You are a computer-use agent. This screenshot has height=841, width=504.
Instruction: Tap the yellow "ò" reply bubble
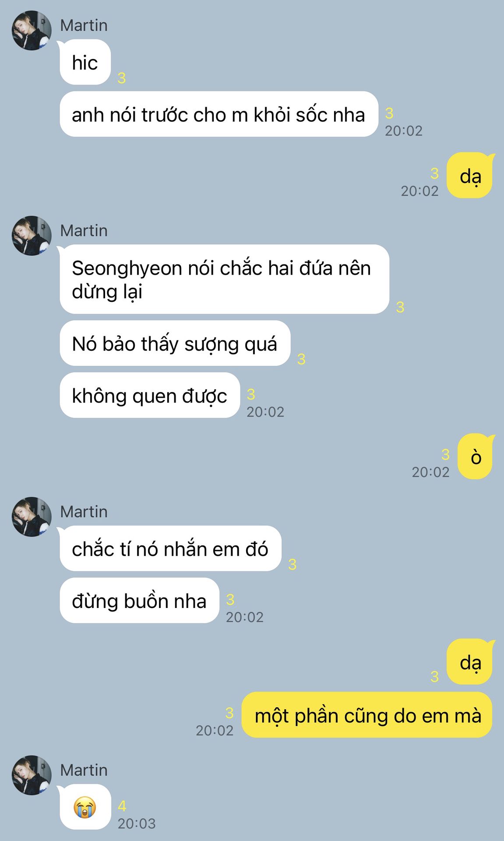[x=476, y=456]
